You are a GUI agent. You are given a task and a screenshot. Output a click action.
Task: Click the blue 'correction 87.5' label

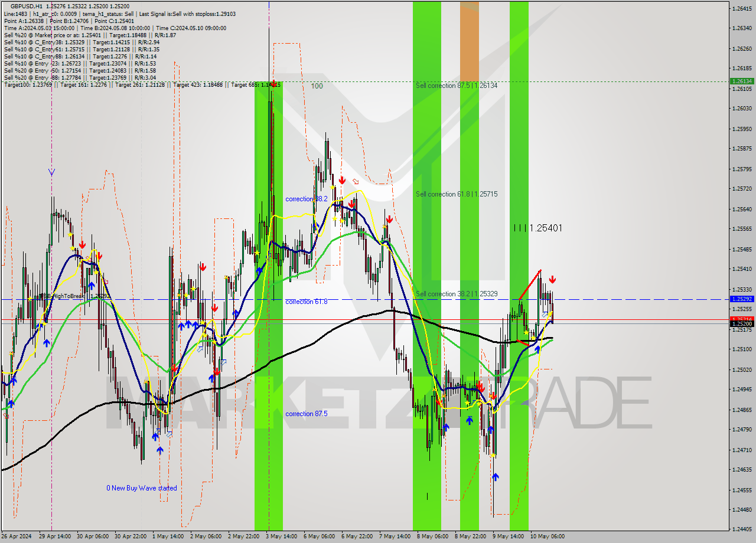point(307,414)
